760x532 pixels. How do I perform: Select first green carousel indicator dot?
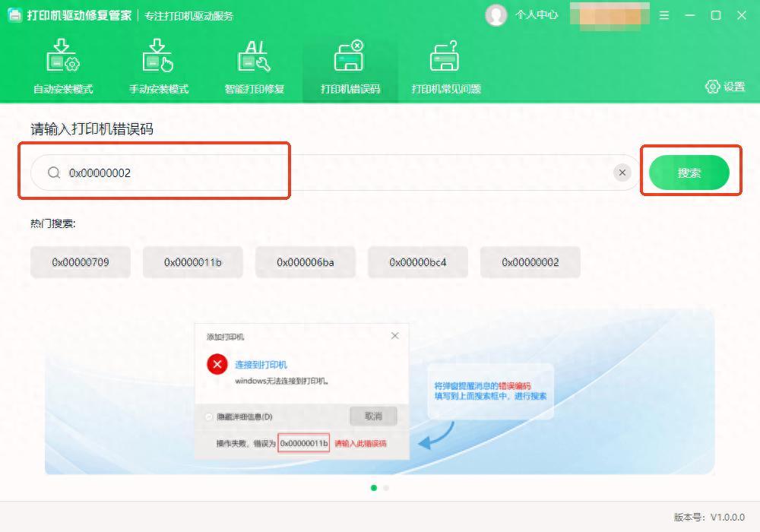pyautogui.click(x=373, y=488)
